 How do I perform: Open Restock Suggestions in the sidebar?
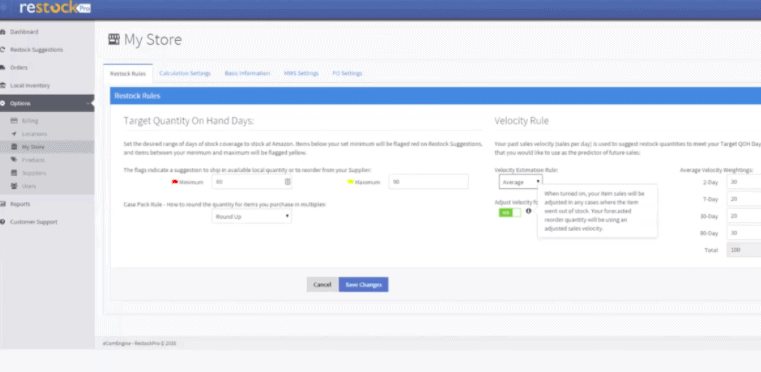click(x=36, y=50)
